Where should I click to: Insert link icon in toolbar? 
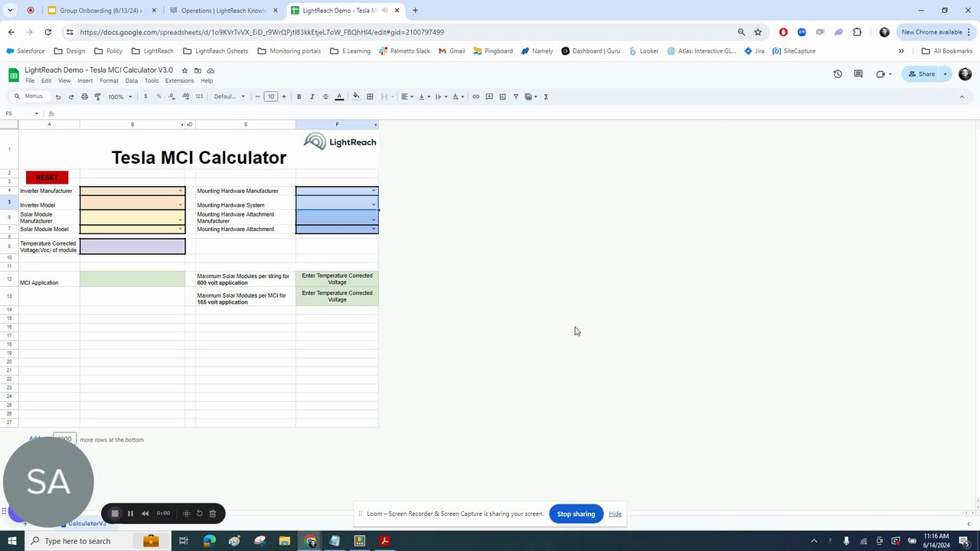(475, 96)
